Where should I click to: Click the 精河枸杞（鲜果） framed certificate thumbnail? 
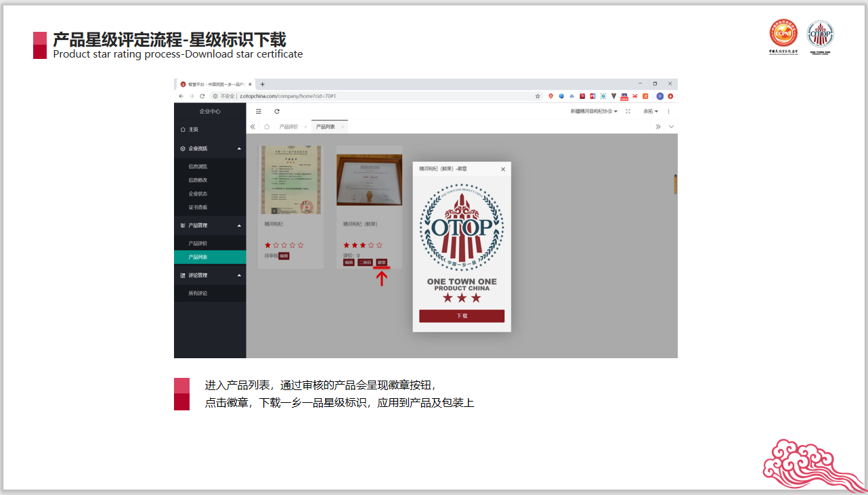point(369,179)
